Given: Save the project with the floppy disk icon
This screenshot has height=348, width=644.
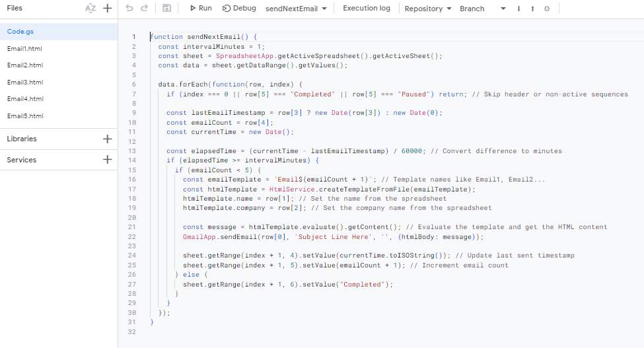Looking at the screenshot, I should coord(166,9).
